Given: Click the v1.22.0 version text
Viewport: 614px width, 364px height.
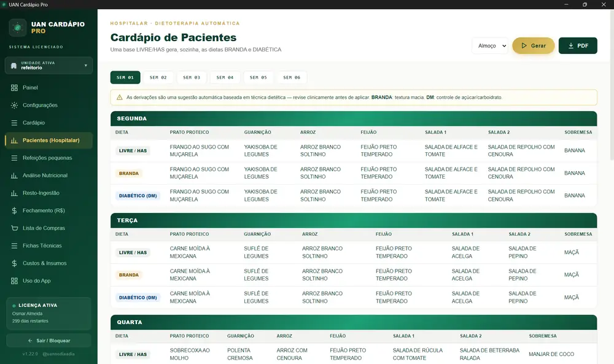Looking at the screenshot, I should 30,354.
